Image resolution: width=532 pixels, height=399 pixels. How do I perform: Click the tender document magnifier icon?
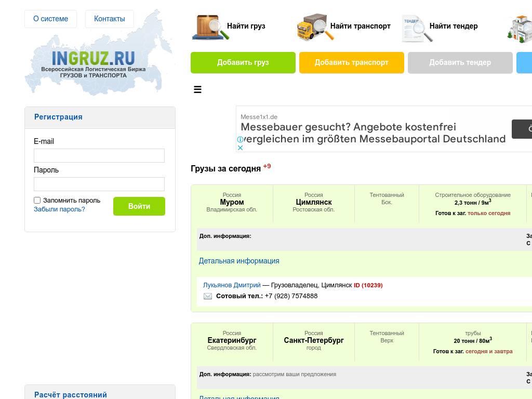(417, 28)
